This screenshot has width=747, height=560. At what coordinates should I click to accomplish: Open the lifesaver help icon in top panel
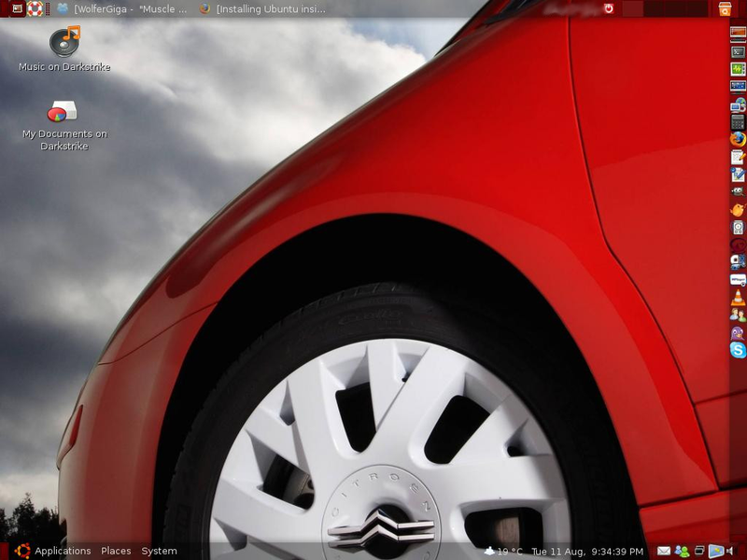coord(35,8)
